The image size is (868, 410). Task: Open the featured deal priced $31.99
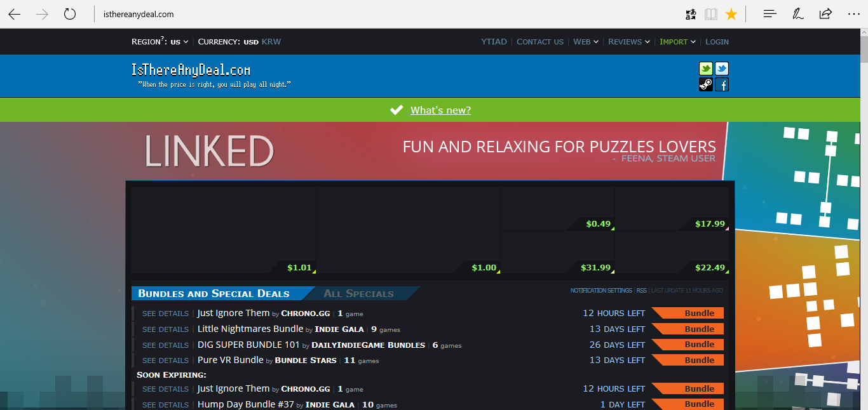[x=558, y=253]
